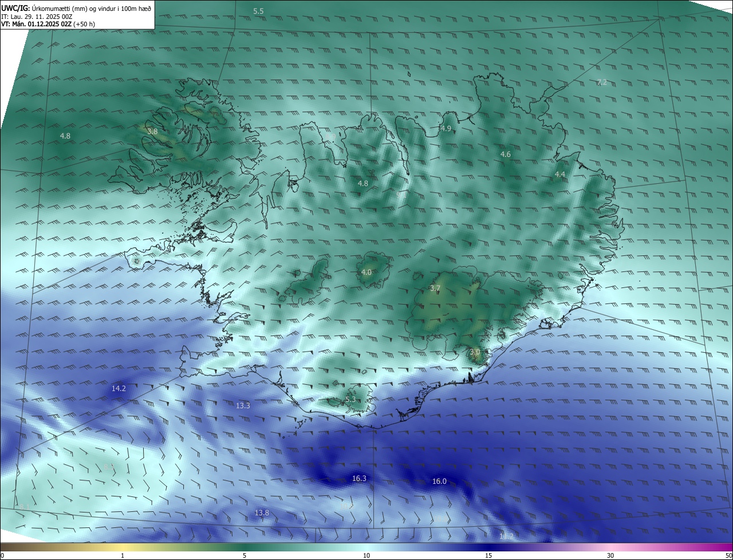Click the 15 tick on the color scale

click(x=488, y=555)
